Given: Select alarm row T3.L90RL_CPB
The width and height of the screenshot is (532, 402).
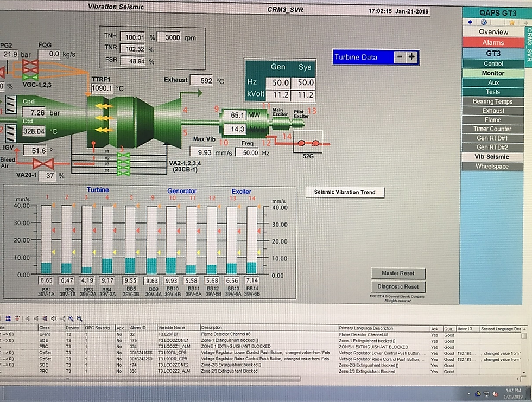Looking at the screenshot, I should (x=262, y=353).
